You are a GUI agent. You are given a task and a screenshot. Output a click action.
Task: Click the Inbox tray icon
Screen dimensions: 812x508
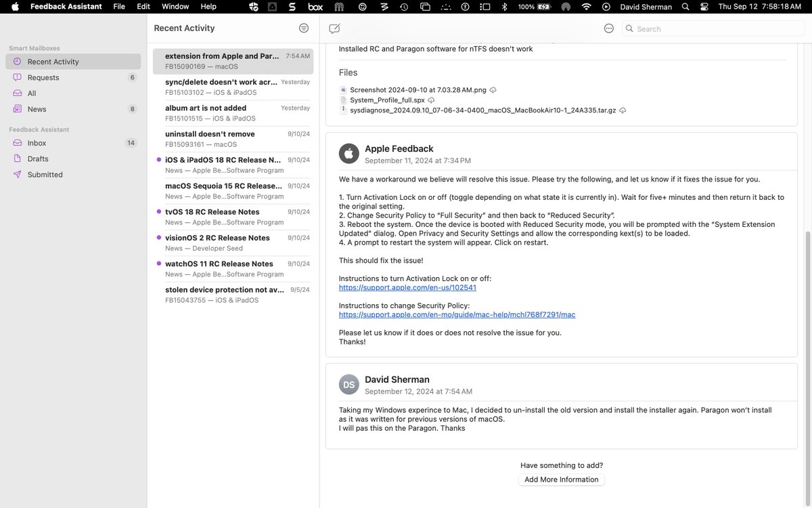(18, 143)
